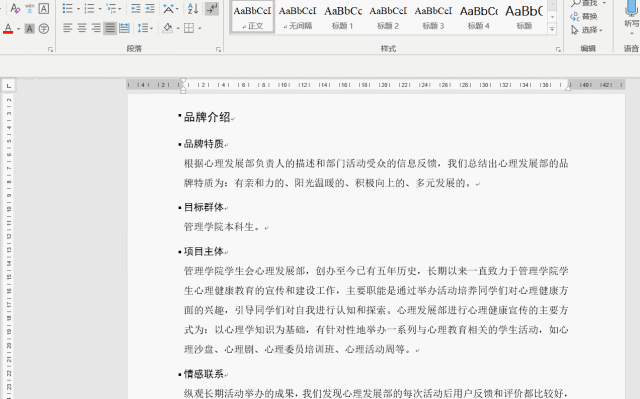Open the shading color dropdown arrow
Image resolution: width=640 pixels, height=399 pixels.
point(178,28)
